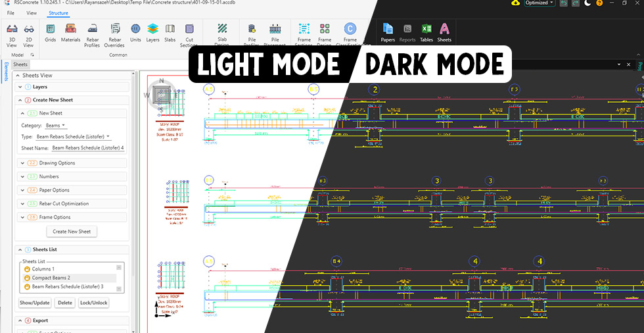
Task: Open the Frame Sections tool
Action: (304, 35)
